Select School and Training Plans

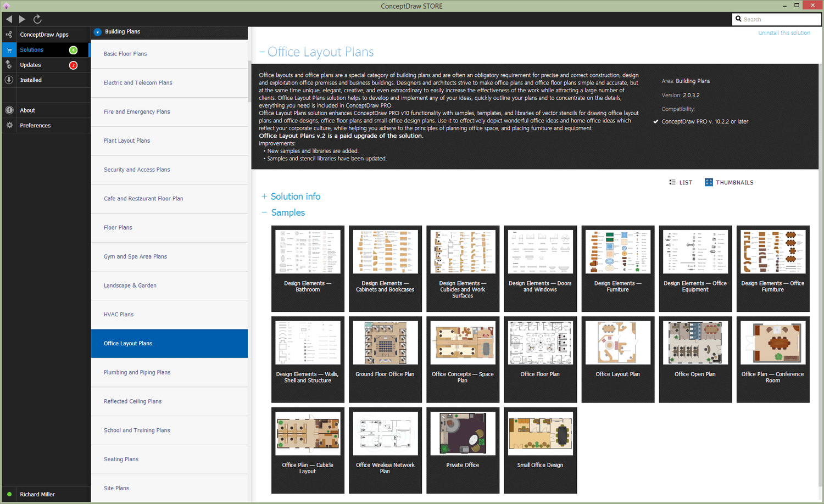click(169, 430)
